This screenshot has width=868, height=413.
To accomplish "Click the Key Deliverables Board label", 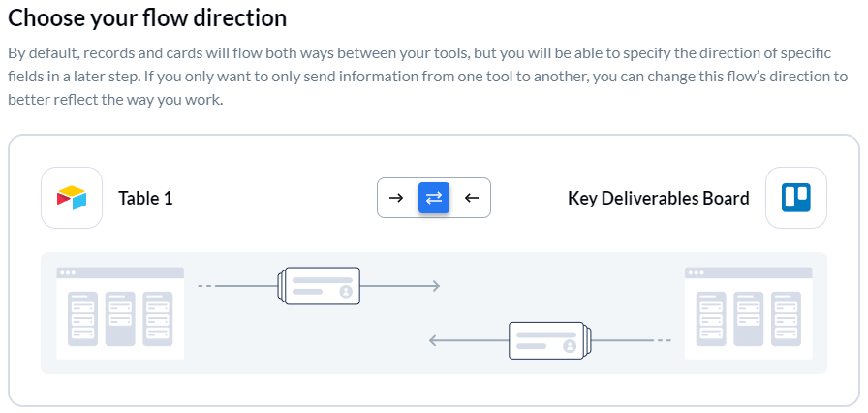I will click(x=659, y=198).
